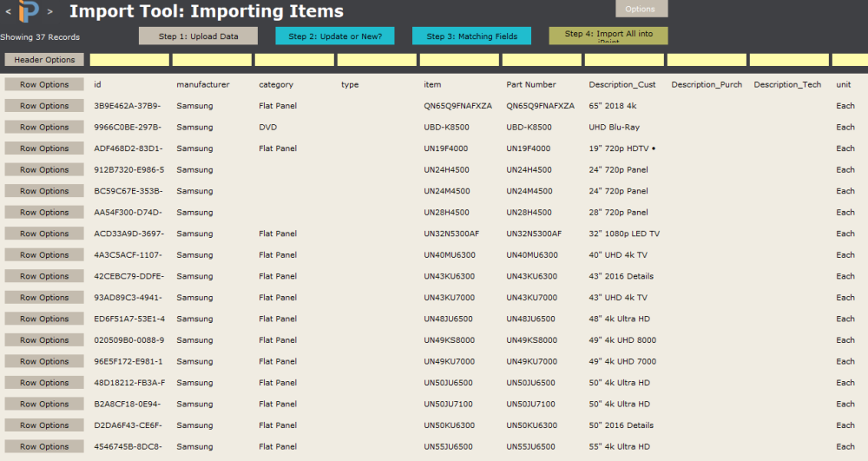Select the 'DVD' category cell
Viewport: 868px width, 461px height.
pos(268,127)
